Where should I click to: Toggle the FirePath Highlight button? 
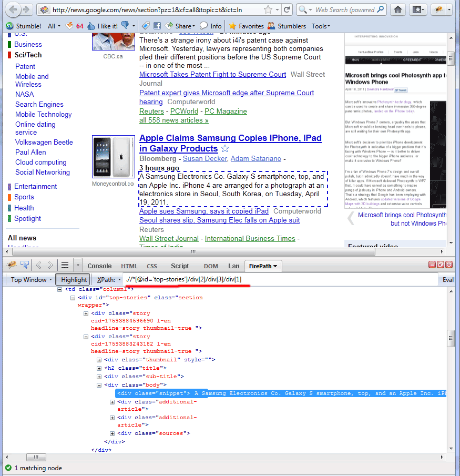coord(74,280)
